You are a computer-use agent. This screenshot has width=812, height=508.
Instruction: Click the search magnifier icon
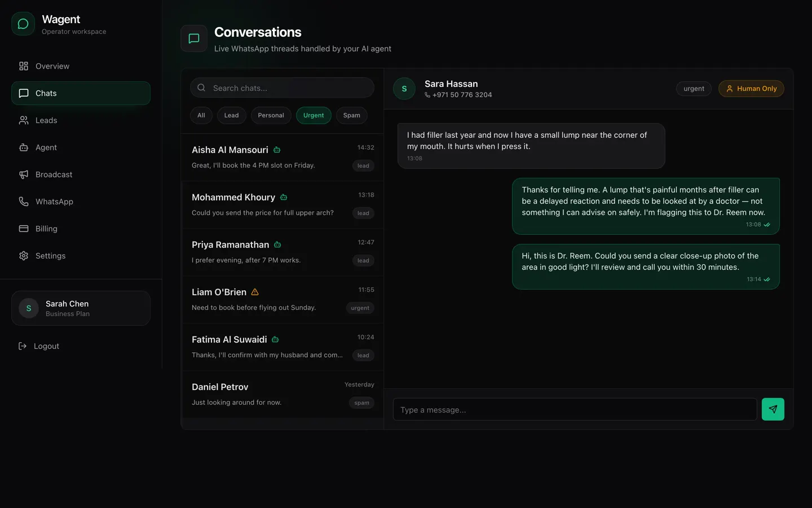(201, 87)
